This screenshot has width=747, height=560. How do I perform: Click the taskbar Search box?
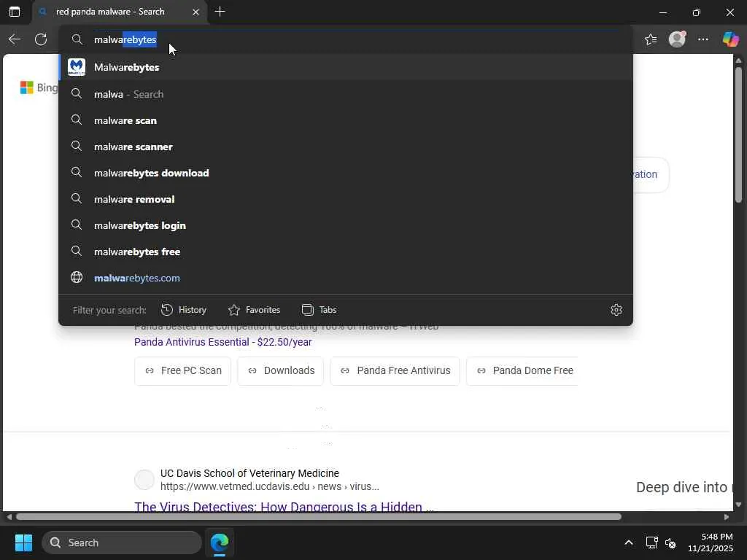point(122,542)
